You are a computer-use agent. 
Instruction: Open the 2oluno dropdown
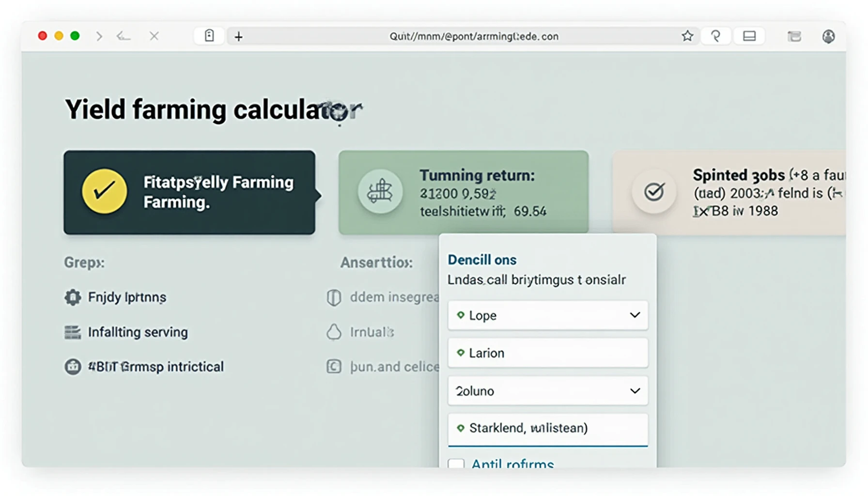(548, 391)
